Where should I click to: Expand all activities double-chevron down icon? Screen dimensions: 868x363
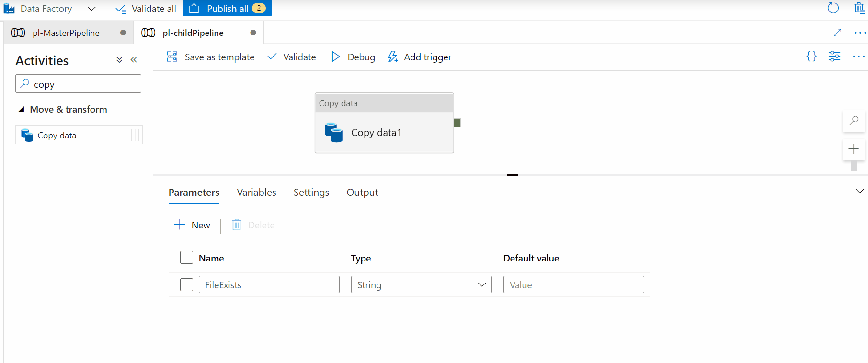(119, 60)
